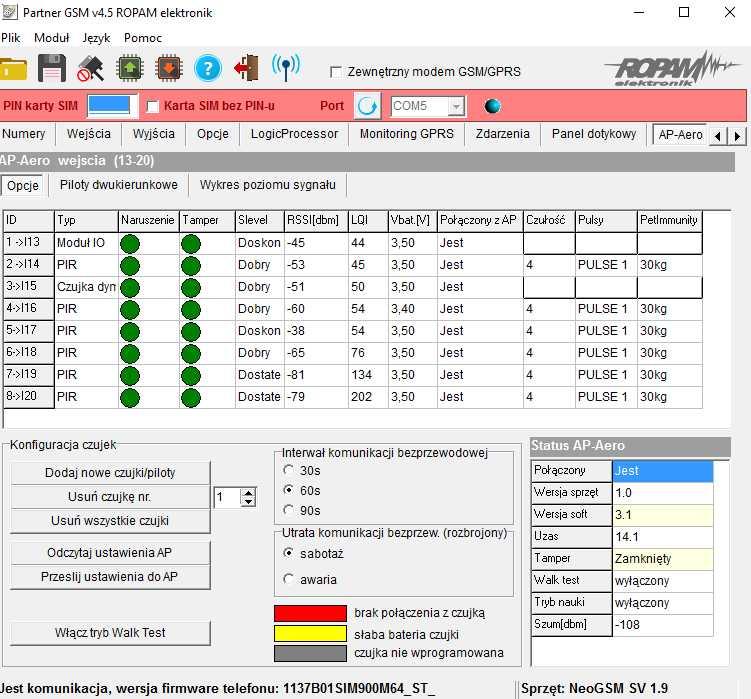
Task: Select the 30s communication interval
Action: point(288,470)
